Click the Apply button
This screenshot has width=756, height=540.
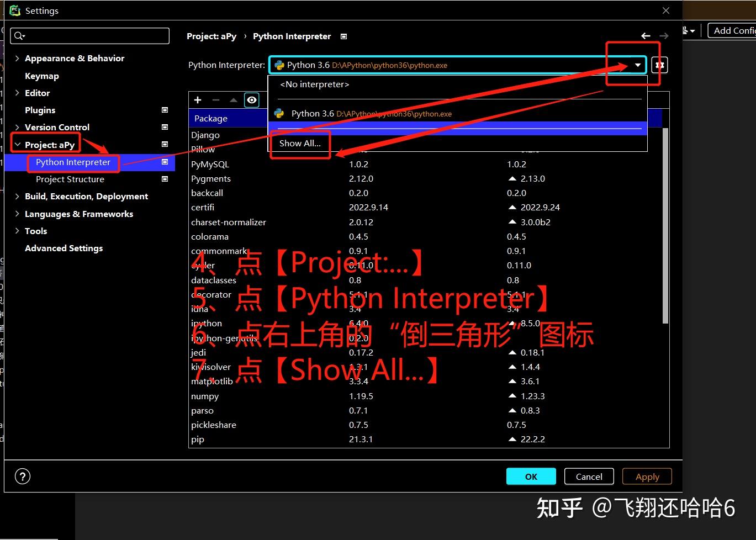point(647,476)
